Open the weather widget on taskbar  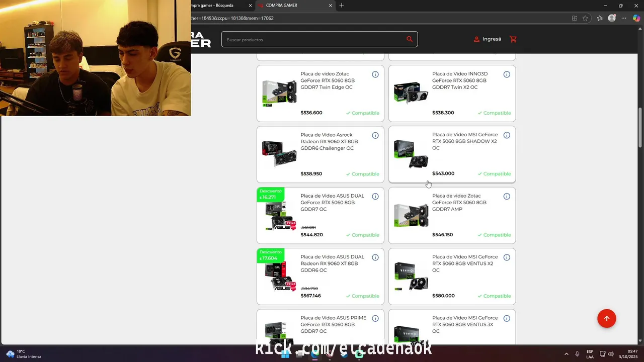[24, 354]
